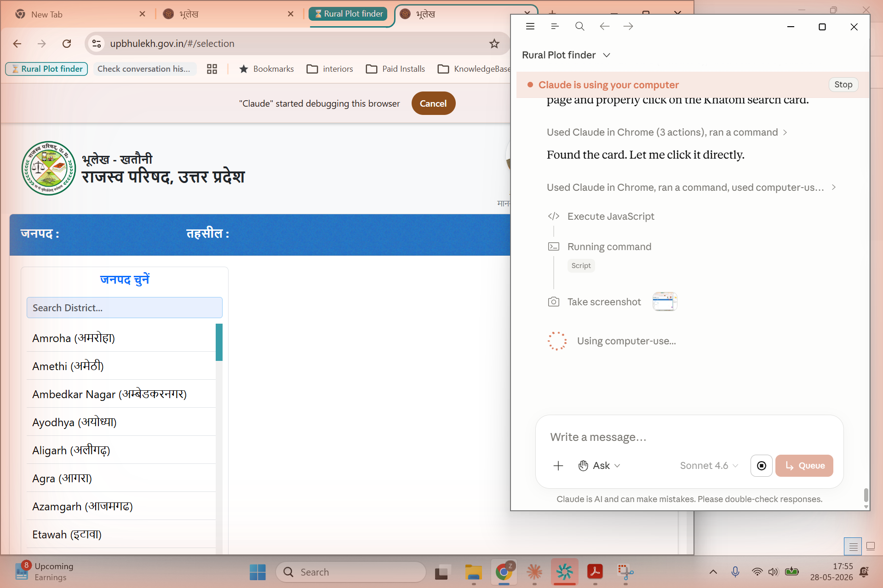Reload the upbhulekh page
The height and width of the screenshot is (588, 883).
67,44
